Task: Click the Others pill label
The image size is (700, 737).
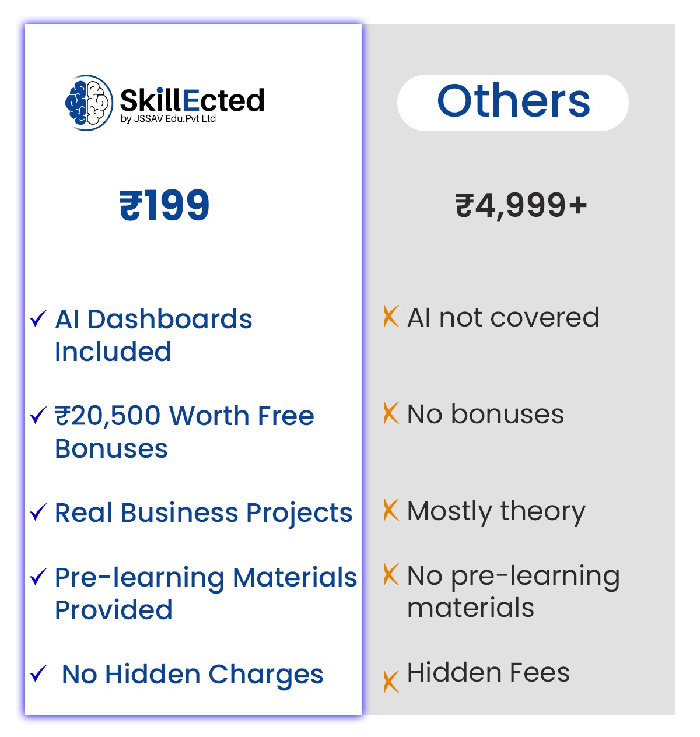Action: pyautogui.click(x=513, y=102)
